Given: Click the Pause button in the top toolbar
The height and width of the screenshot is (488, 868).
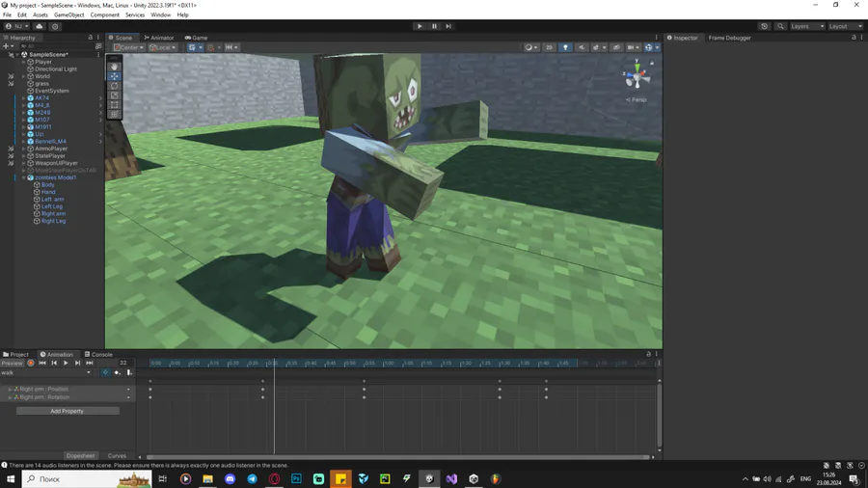Looking at the screenshot, I should click(x=434, y=26).
